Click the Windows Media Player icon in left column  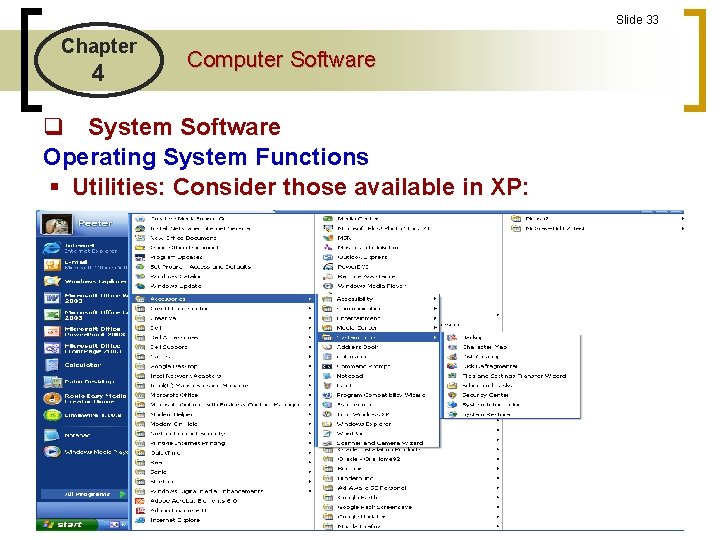tap(52, 452)
